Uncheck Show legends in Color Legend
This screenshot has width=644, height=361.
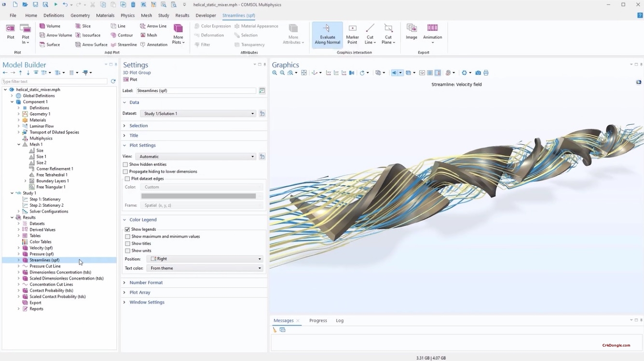click(127, 229)
